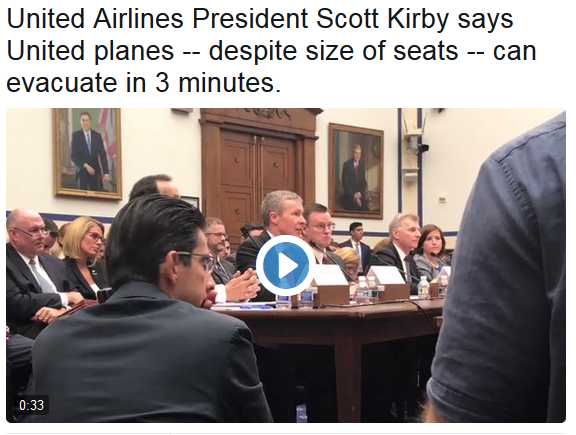Click the wall lantern above the right portrait
The height and width of the screenshot is (435, 576).
(415, 129)
